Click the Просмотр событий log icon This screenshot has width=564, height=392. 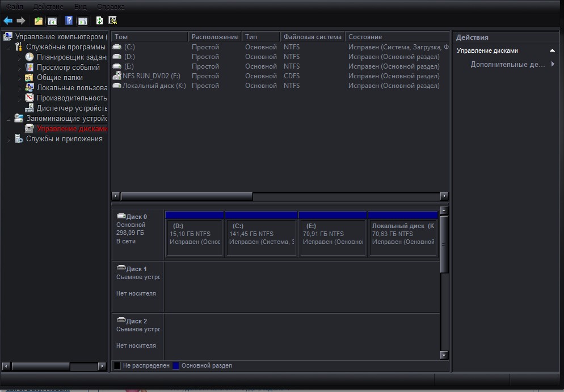[x=30, y=68]
